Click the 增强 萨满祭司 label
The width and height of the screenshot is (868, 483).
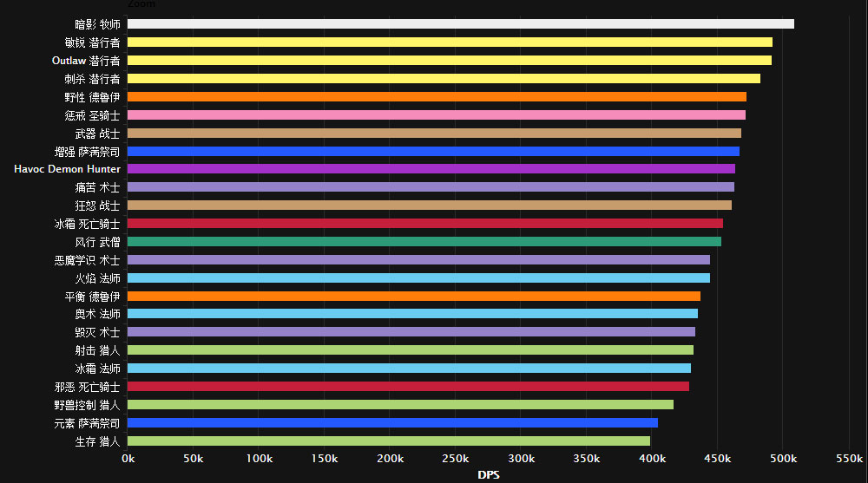coord(87,152)
